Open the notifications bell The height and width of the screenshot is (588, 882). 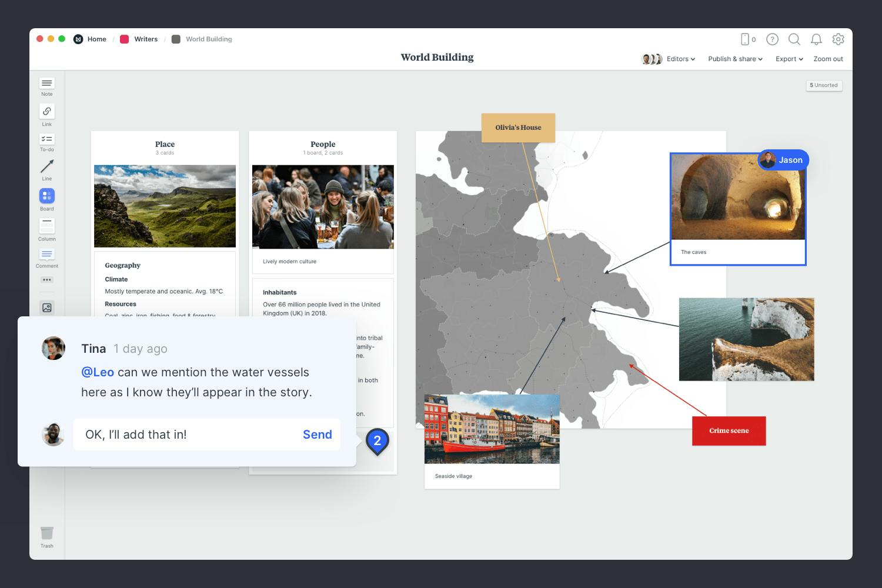point(816,39)
